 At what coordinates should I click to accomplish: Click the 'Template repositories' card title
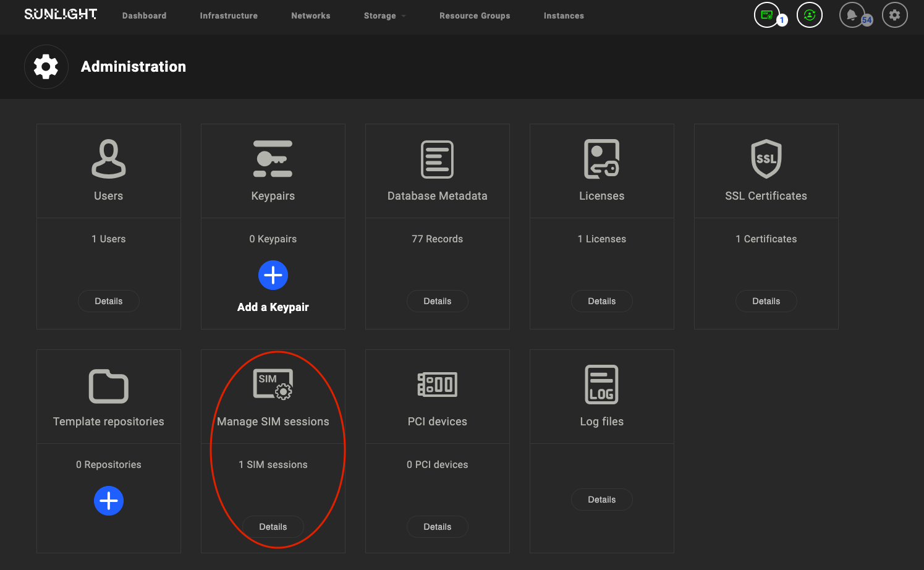point(109,422)
